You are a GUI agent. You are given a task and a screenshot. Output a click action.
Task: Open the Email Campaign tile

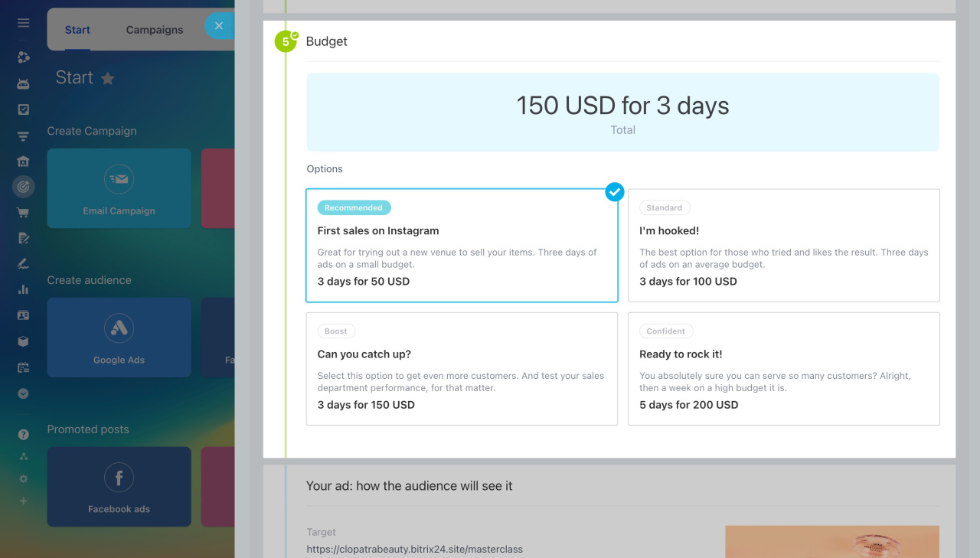click(x=119, y=188)
